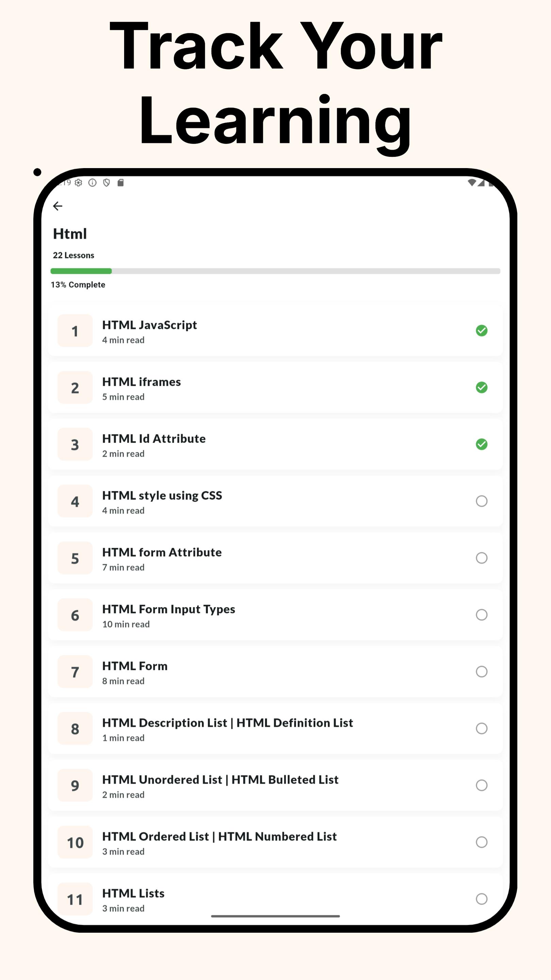Select HTML Ordered List lesson title
Viewport: 551px width, 980px height.
tap(219, 837)
